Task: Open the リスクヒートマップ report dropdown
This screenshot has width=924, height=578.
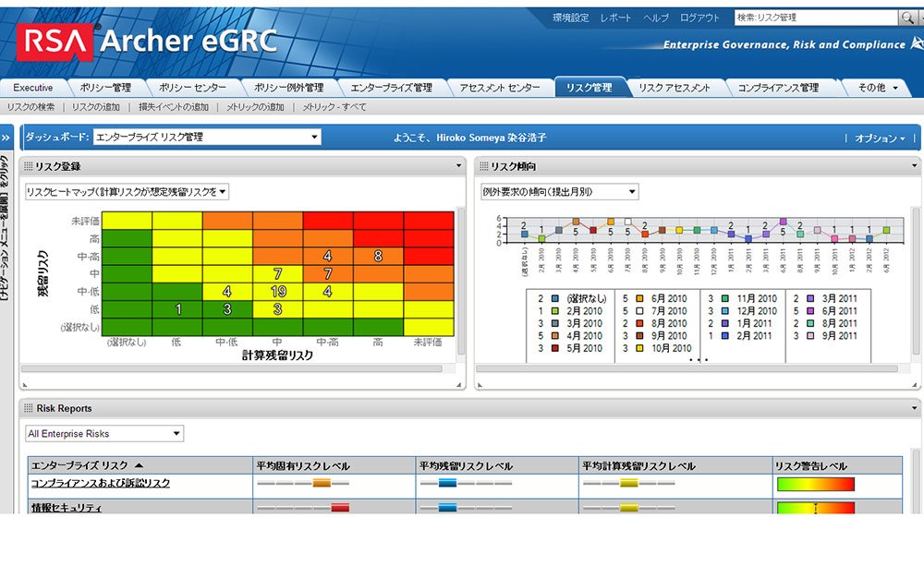Action: (x=127, y=192)
